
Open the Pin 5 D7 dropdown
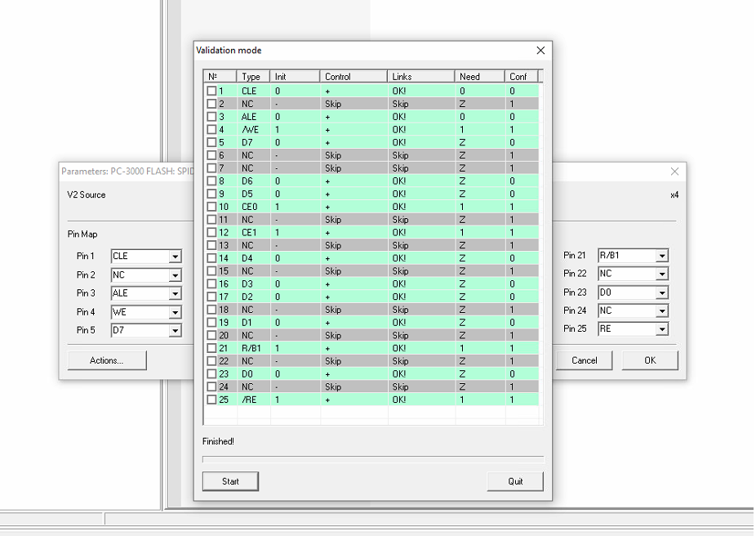(x=175, y=331)
